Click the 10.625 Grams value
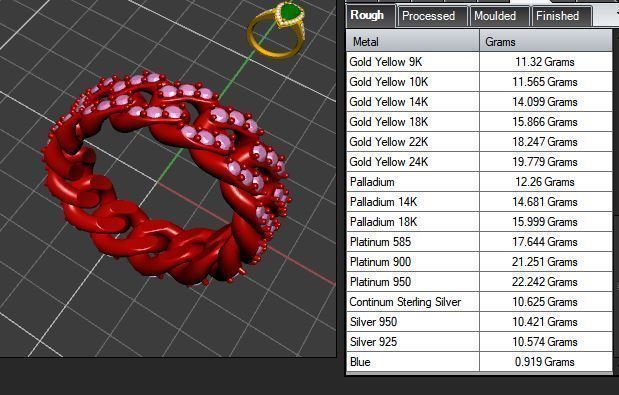Image resolution: width=619 pixels, height=395 pixels. tap(545, 302)
